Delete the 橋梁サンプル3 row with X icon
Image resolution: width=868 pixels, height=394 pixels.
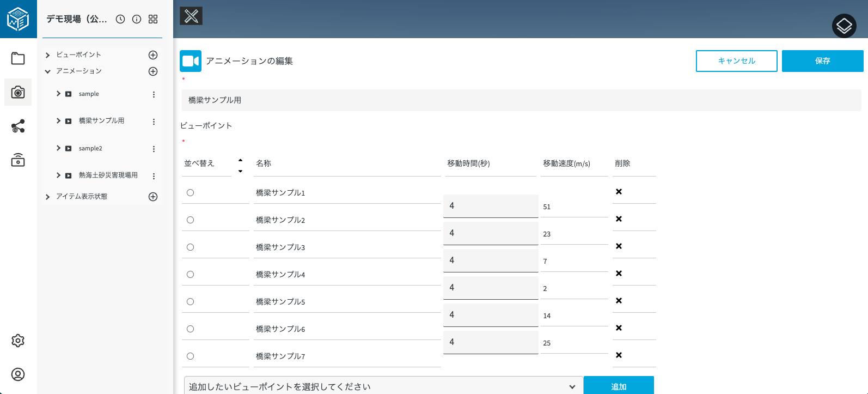tap(619, 246)
